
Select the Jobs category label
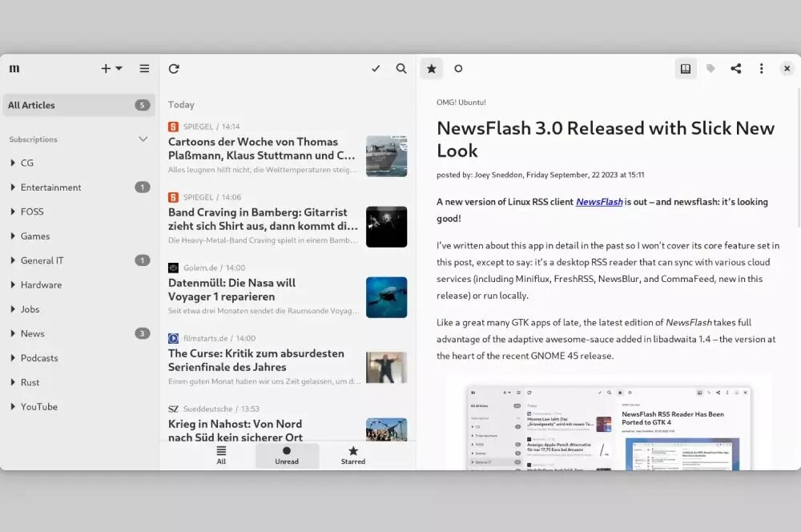30,309
